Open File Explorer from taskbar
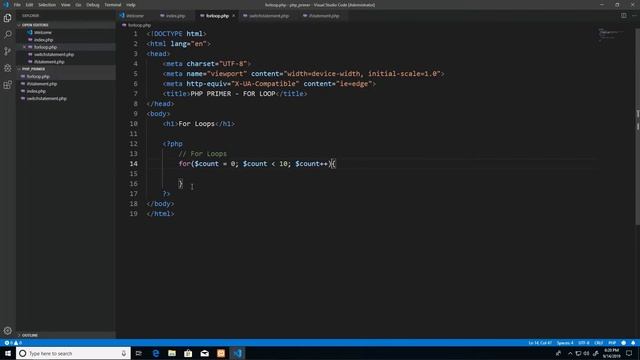 (x=172, y=353)
